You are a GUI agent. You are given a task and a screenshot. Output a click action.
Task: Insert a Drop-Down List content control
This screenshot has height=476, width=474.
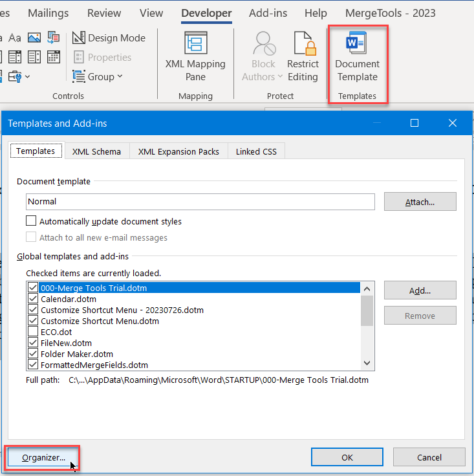tap(34, 57)
